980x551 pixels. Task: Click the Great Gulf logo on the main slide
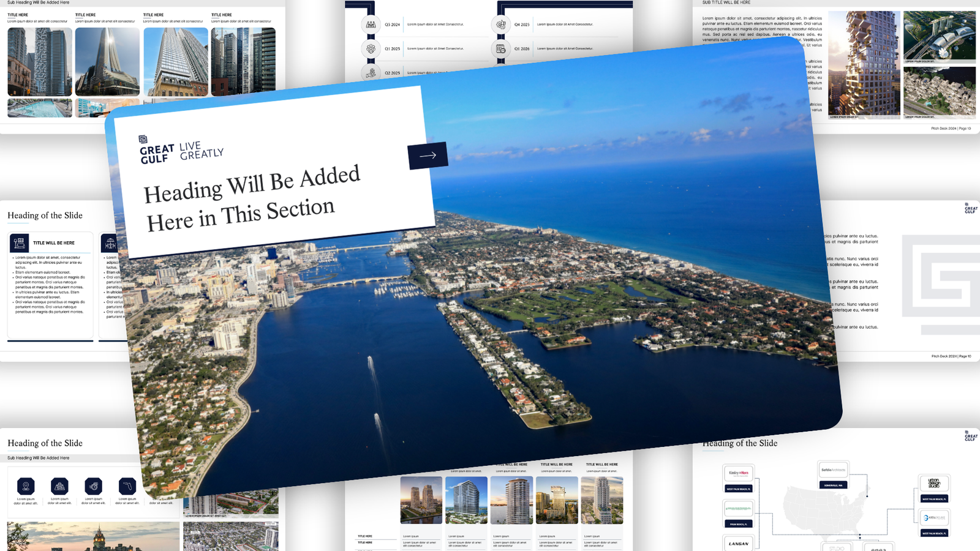156,150
